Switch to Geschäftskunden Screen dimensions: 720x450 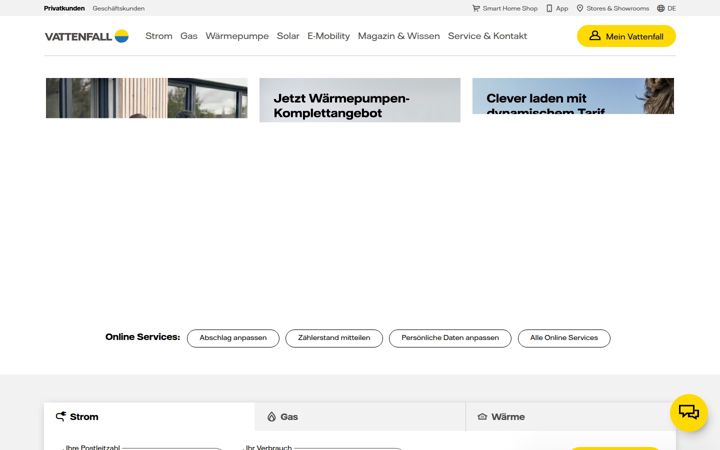pyautogui.click(x=118, y=8)
